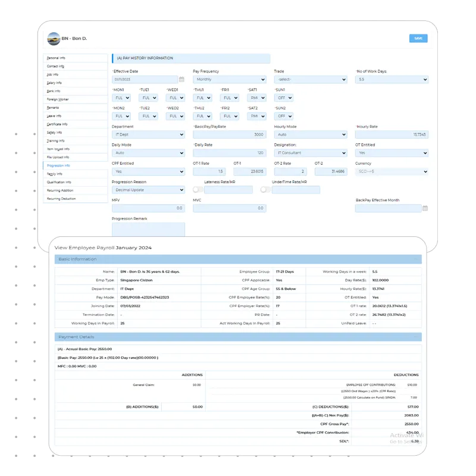Screen dimensions: 476x476
Task: Open the Effective Date calendar picker
Action: (183, 79)
